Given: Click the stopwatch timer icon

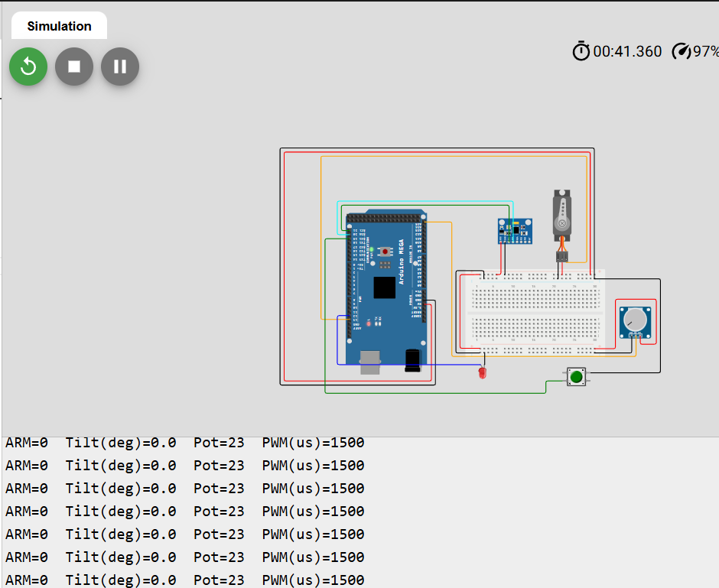Looking at the screenshot, I should point(581,51).
